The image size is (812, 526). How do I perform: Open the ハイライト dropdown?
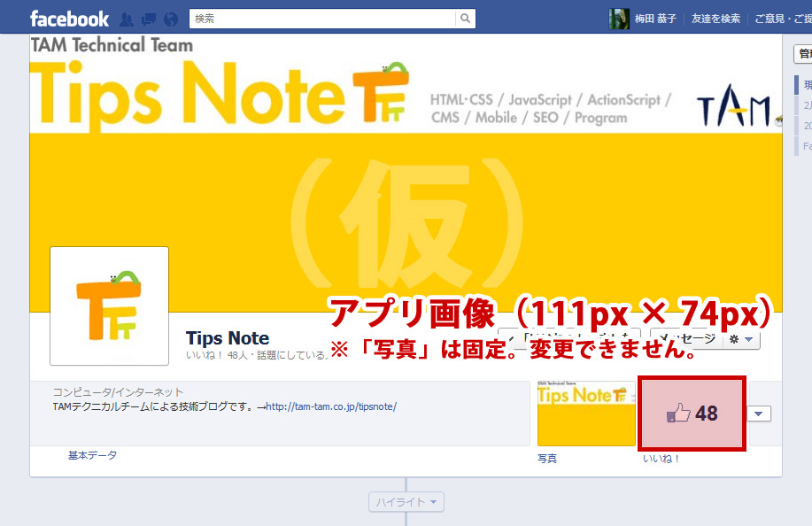tap(406, 502)
